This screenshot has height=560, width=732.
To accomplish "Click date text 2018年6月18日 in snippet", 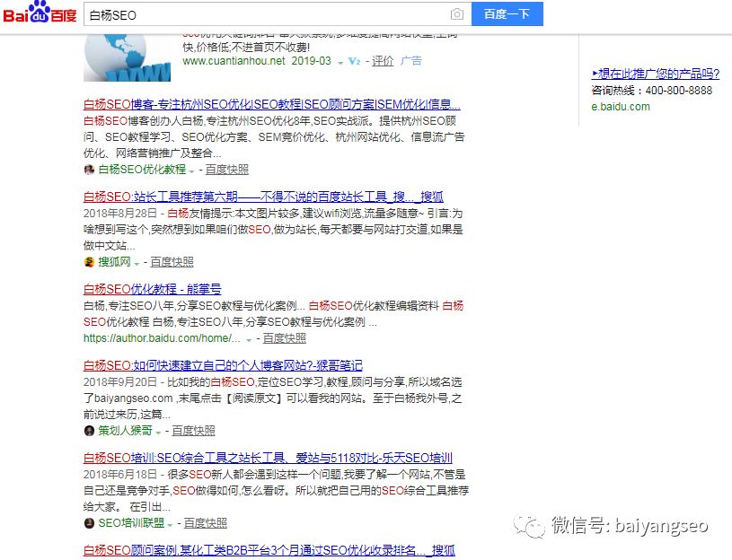I will coord(120,474).
